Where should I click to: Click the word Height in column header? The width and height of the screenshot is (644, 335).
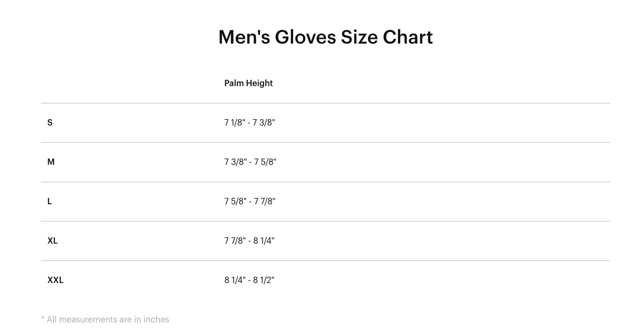click(x=260, y=83)
